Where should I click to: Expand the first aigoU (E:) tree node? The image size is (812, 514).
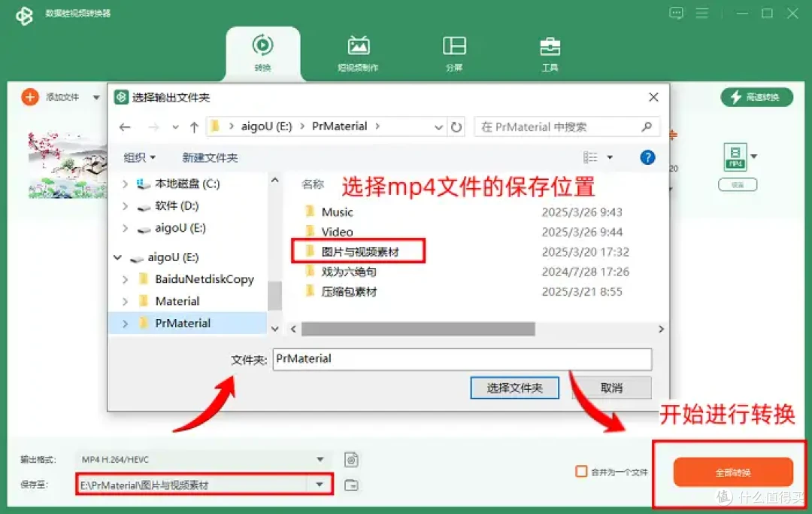(125, 228)
